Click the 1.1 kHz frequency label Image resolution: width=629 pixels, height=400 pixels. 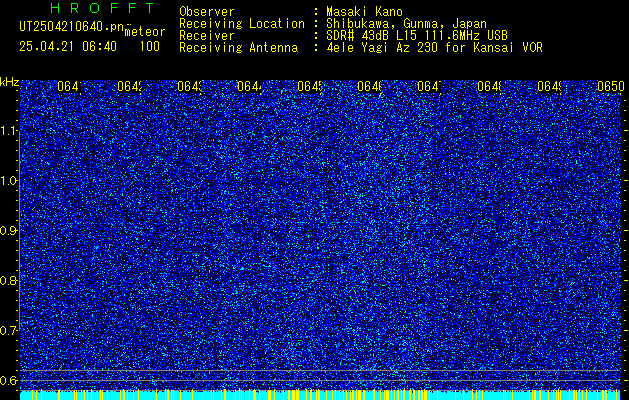8,130
